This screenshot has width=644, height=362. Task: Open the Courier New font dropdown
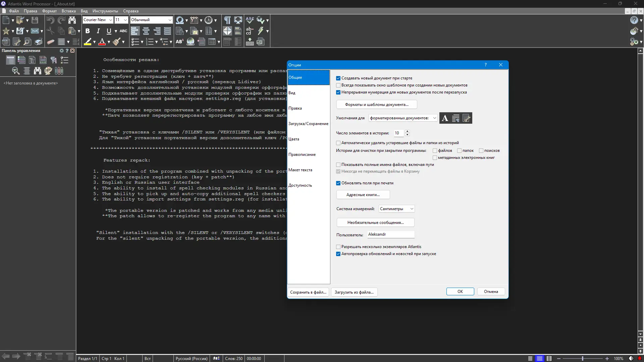click(x=111, y=20)
